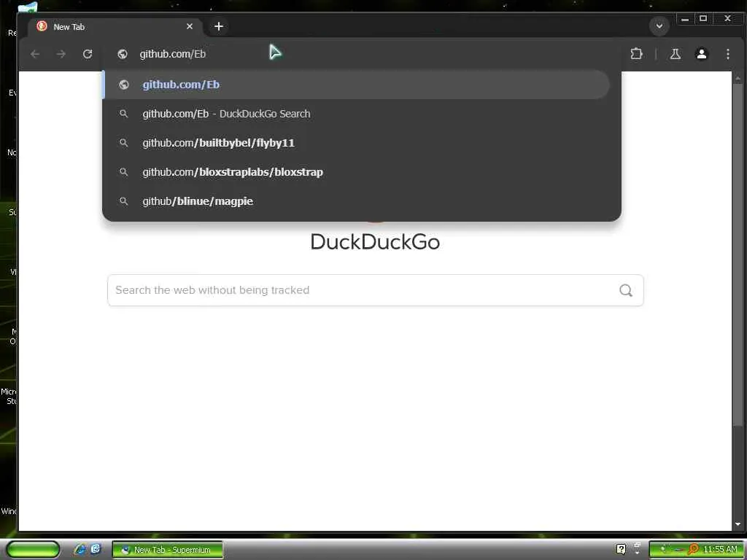747x560 pixels.
Task: Open a new tab with plus button
Action: tap(219, 27)
